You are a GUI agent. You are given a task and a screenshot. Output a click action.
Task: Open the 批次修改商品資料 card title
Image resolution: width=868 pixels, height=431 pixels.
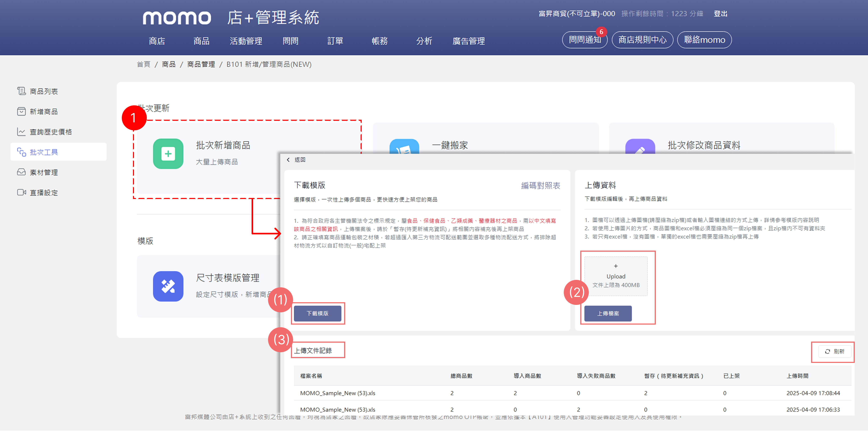[704, 145]
